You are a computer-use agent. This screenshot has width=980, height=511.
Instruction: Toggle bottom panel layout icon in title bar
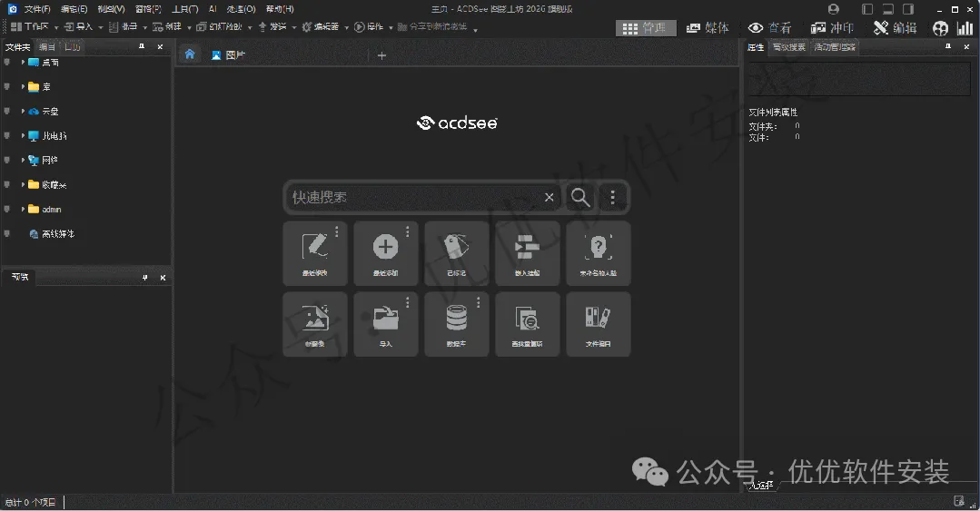887,9
